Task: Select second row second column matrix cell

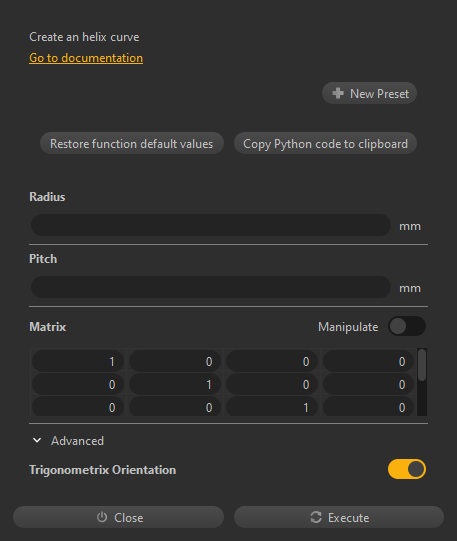Action: (175, 384)
